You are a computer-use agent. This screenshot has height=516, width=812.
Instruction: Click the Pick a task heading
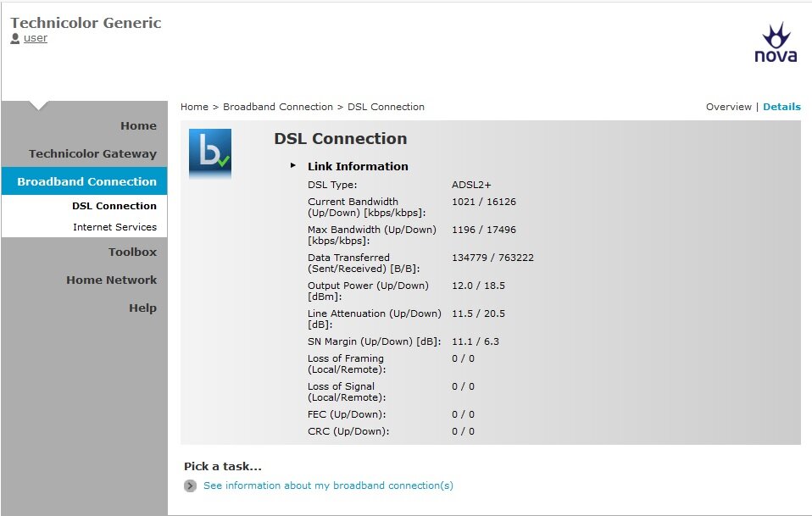click(x=223, y=466)
